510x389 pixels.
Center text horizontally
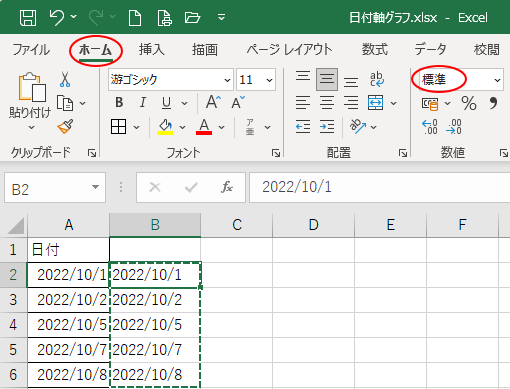[x=327, y=103]
